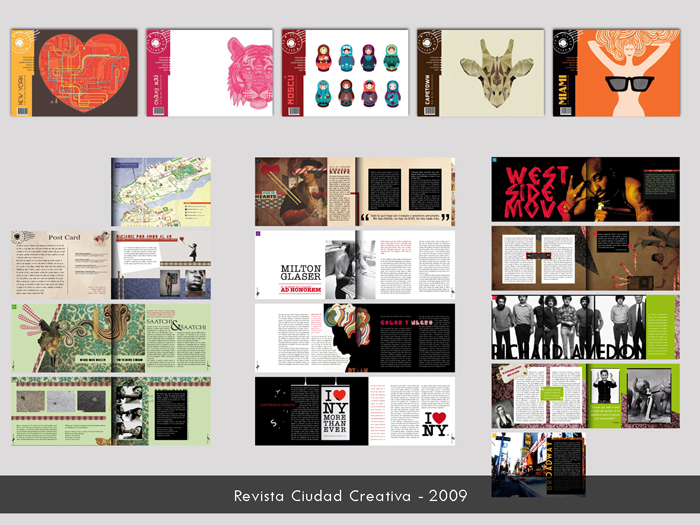Screen dimensions: 700x525
Task: Click the Capetown giraffe cover
Action: click(481, 72)
